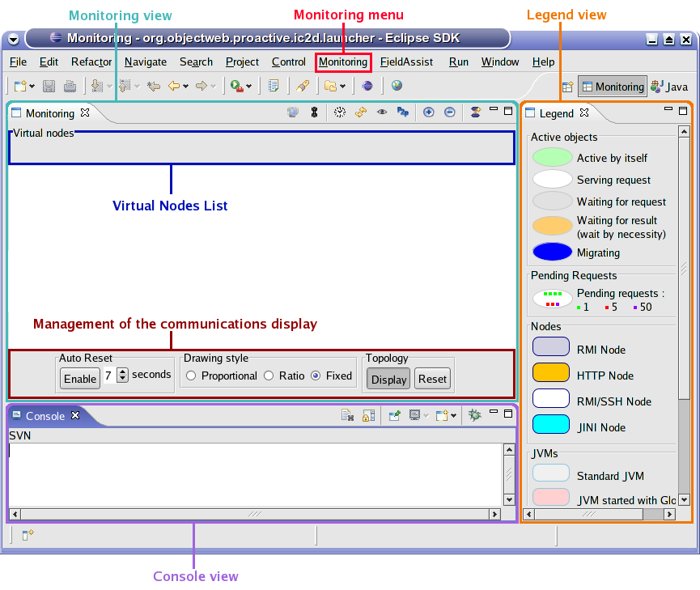Viewport: 700px width, 590px height.
Task: Click the topology Reset button
Action: [x=432, y=379]
